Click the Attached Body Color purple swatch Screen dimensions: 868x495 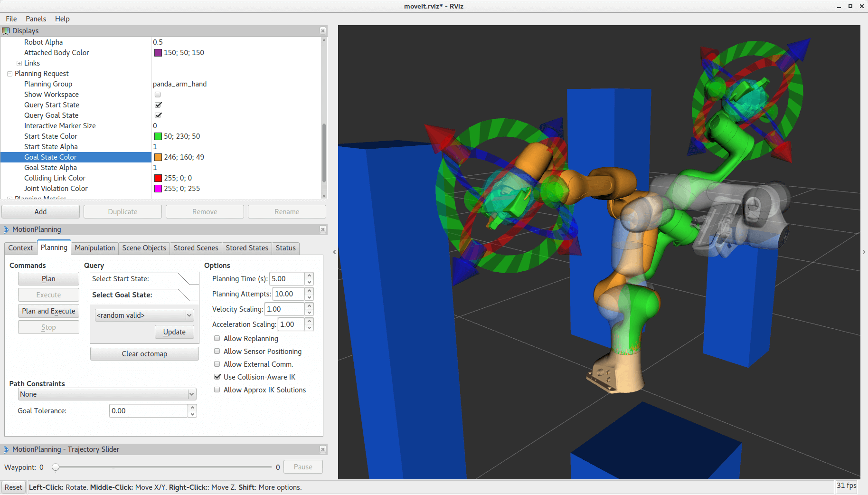point(158,53)
